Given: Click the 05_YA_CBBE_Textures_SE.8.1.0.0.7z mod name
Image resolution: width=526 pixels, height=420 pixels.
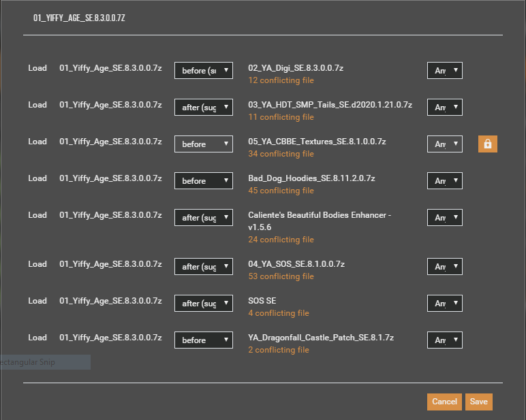Looking at the screenshot, I should point(317,142).
